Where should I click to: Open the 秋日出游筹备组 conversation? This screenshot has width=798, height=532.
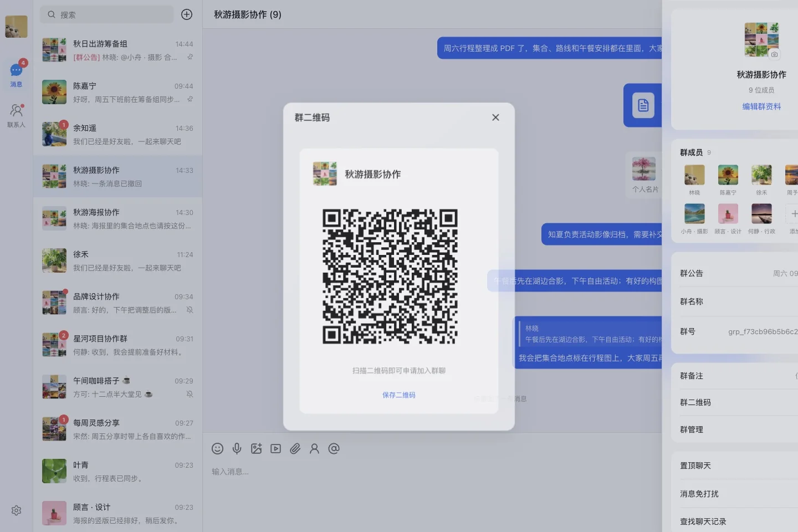117,50
